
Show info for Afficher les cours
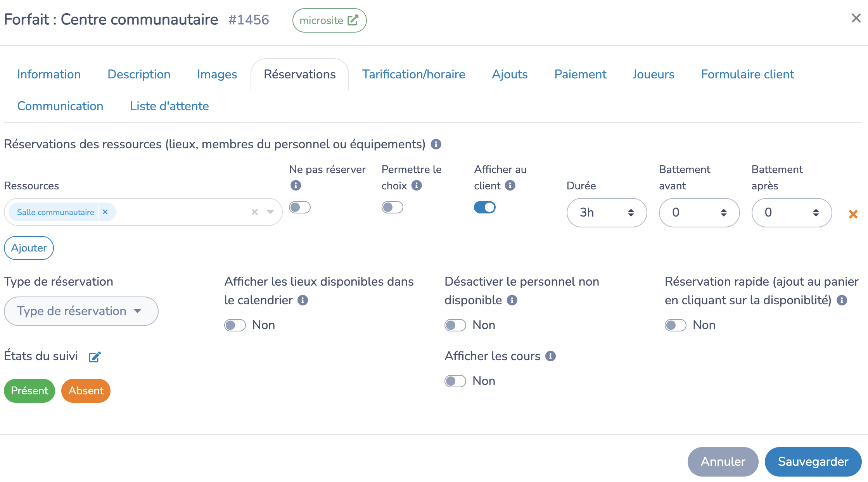coord(550,356)
